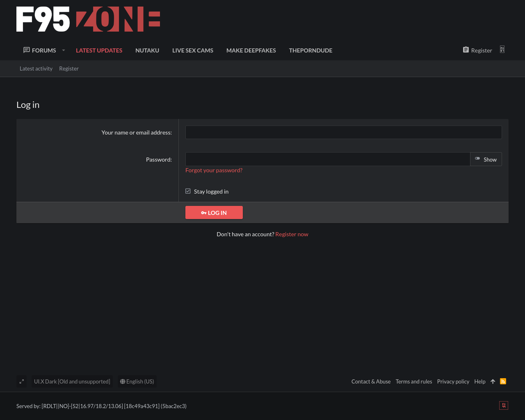Viewport: 525px width, 420px height.
Task: Open Help footer link
Action: 480,381
